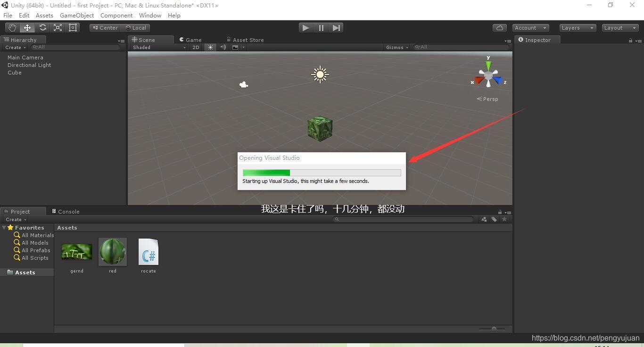This screenshot has width=644, height=347.
Task: Open Hierarchy Create dropdown
Action: pos(15,47)
